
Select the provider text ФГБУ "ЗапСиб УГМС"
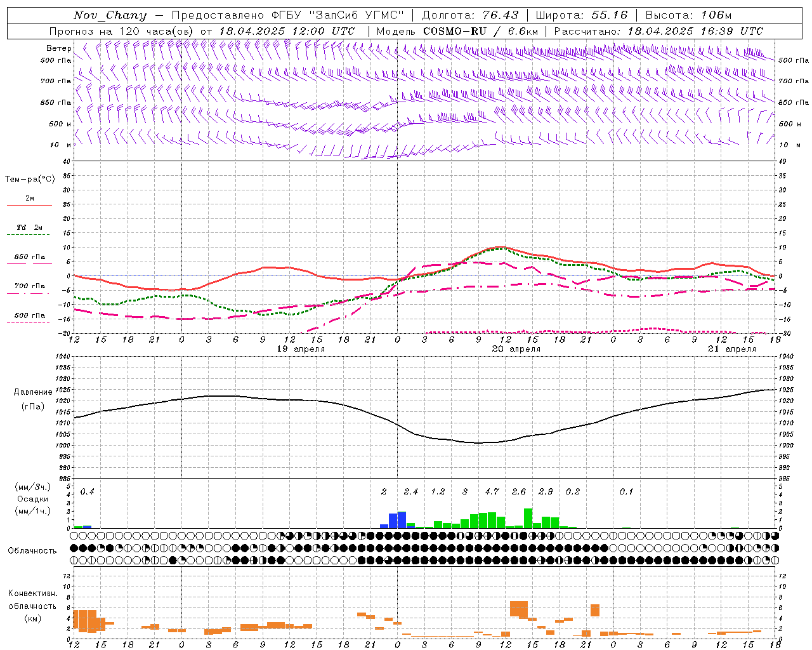[339, 15]
